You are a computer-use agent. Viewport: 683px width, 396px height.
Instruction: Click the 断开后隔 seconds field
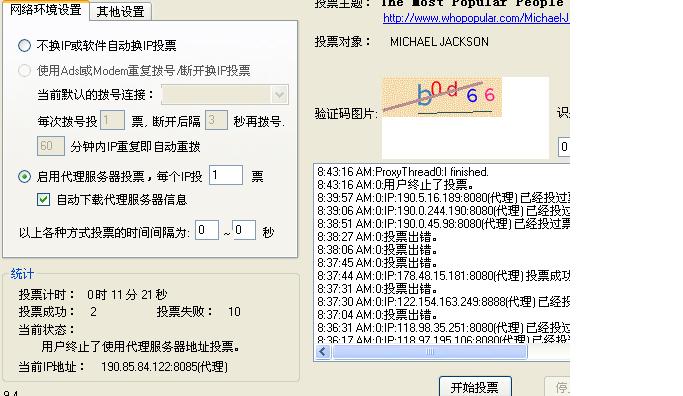(216, 120)
